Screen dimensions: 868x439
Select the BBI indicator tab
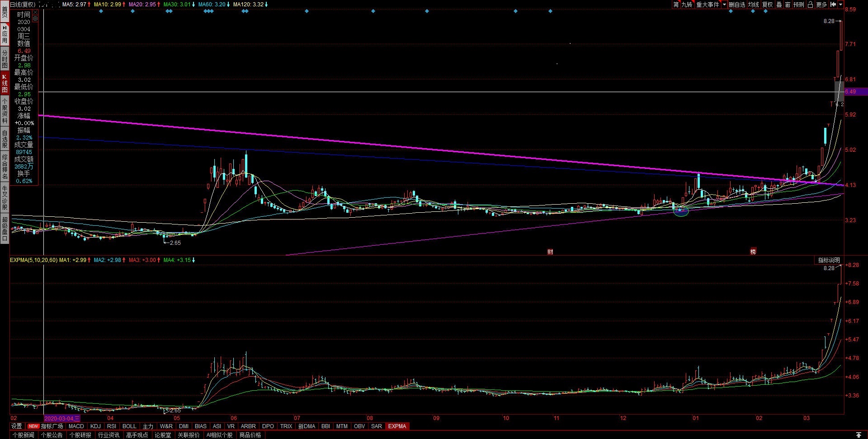coord(325,426)
